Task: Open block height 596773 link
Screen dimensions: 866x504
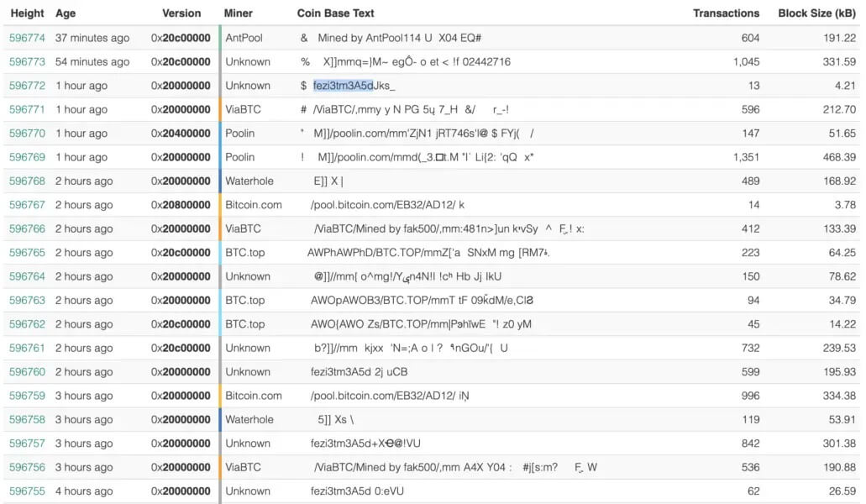Action: point(27,62)
